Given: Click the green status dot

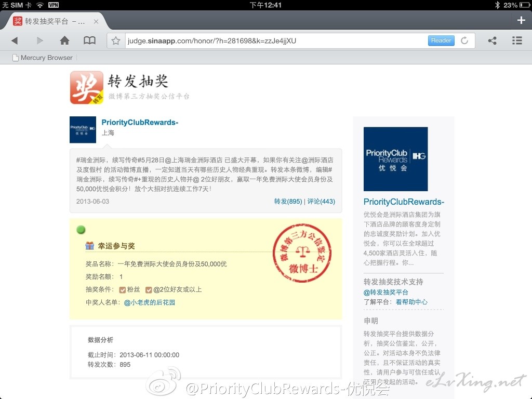Looking at the screenshot, I should pos(81,230).
